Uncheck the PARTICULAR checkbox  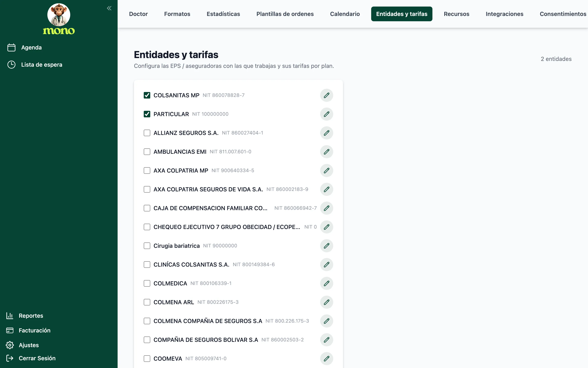pyautogui.click(x=147, y=114)
